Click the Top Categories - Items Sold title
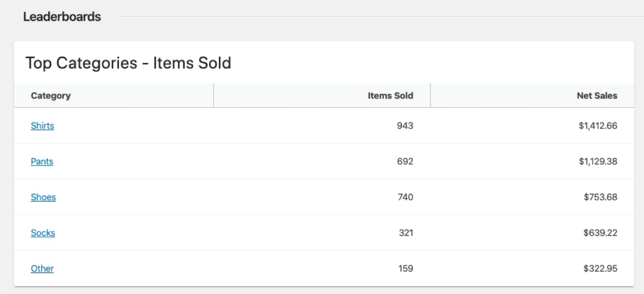 point(129,63)
